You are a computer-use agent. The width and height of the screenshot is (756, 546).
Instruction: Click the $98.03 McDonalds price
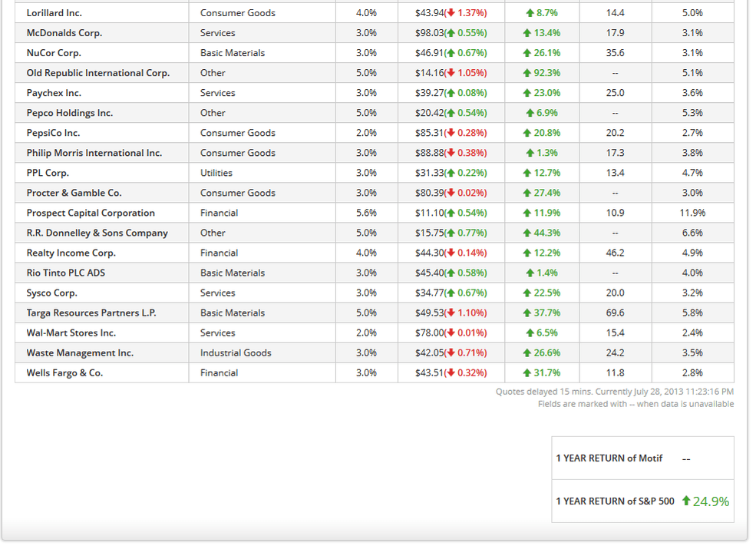point(429,33)
